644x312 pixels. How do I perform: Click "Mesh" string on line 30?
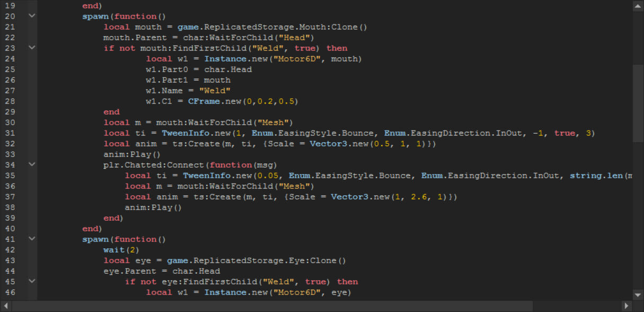coord(272,122)
